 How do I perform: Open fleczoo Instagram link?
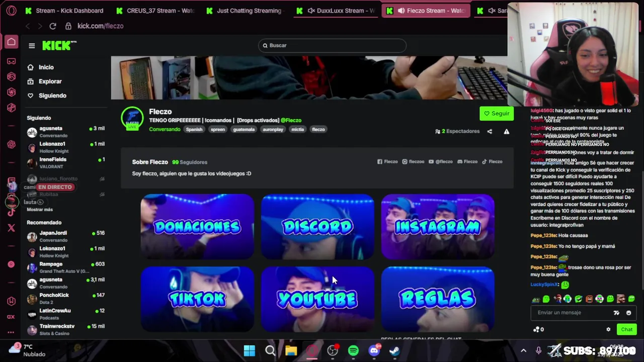(x=413, y=162)
